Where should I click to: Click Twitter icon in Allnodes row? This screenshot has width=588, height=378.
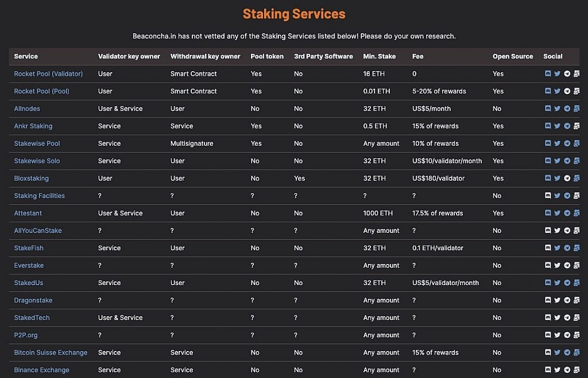click(x=557, y=109)
